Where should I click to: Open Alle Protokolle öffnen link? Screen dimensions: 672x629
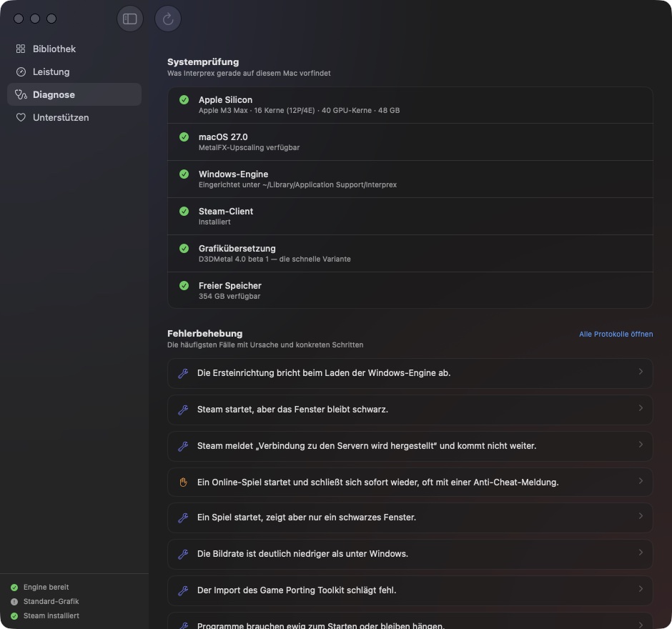point(616,335)
